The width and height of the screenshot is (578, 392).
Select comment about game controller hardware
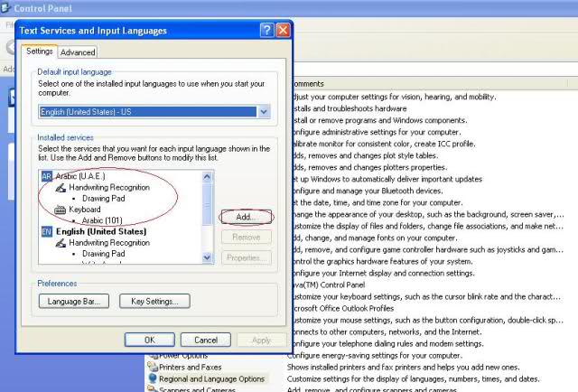click(x=428, y=249)
